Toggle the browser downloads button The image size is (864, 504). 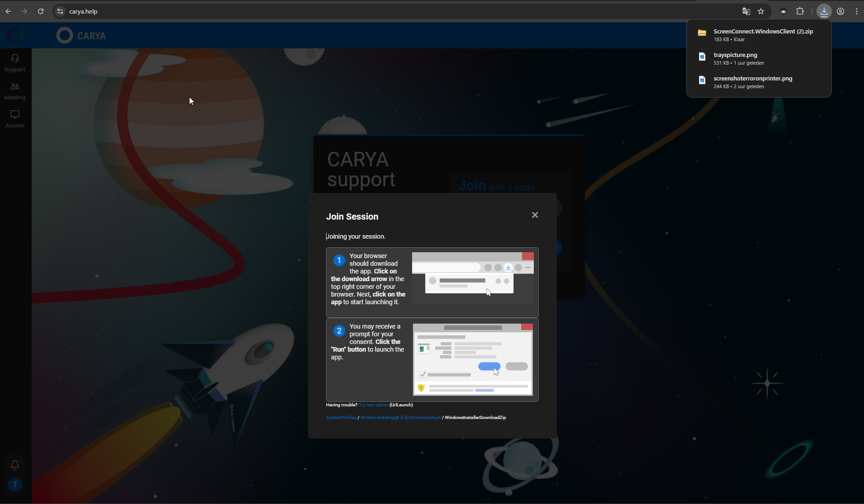click(x=824, y=11)
